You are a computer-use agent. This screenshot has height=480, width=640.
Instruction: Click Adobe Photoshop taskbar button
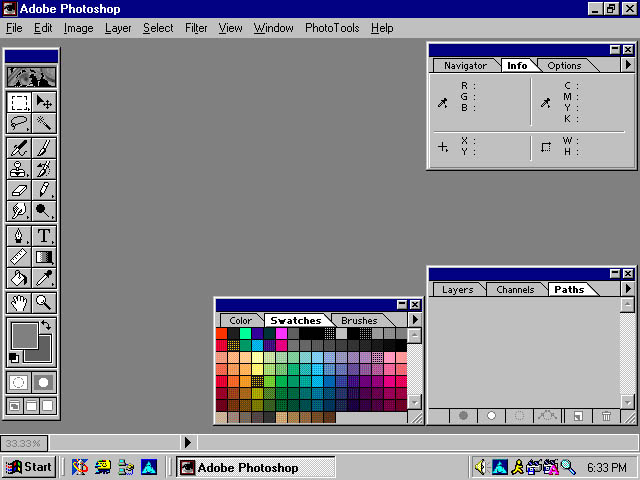point(256,467)
